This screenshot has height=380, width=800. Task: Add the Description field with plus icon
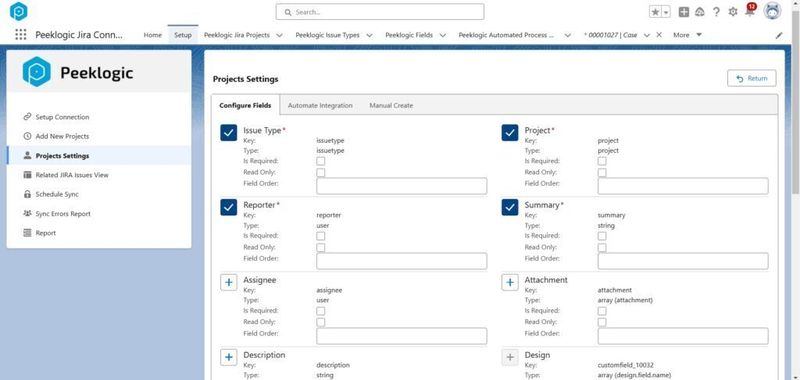pos(229,357)
